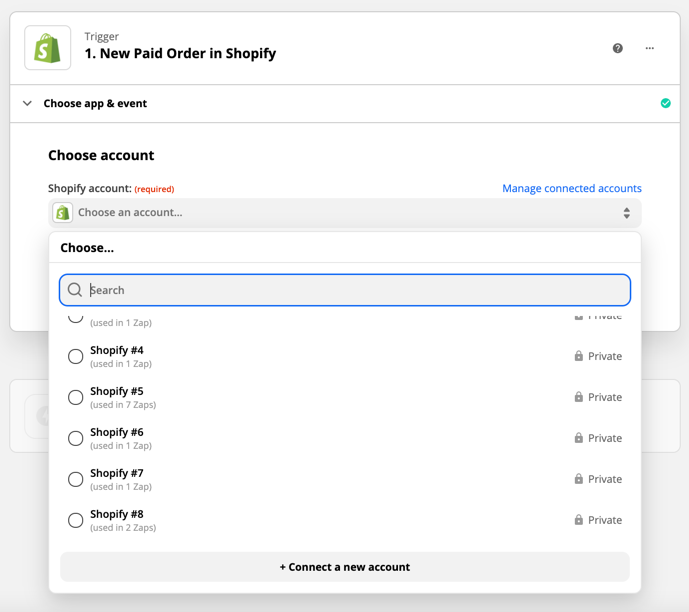Select the Shopify #7 radio button
The height and width of the screenshot is (612, 689).
pos(75,479)
